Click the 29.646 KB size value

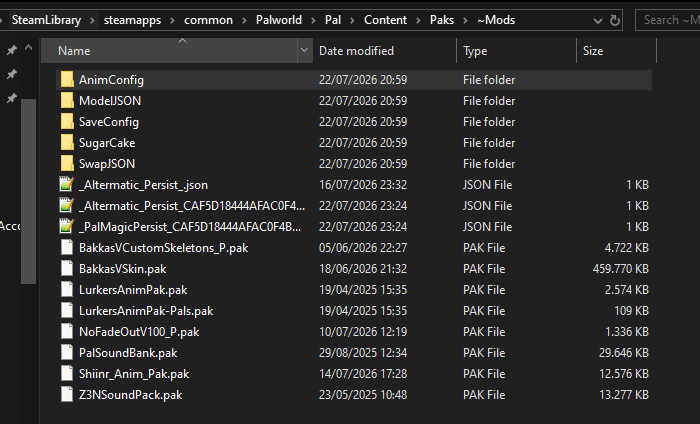pyautogui.click(x=624, y=353)
